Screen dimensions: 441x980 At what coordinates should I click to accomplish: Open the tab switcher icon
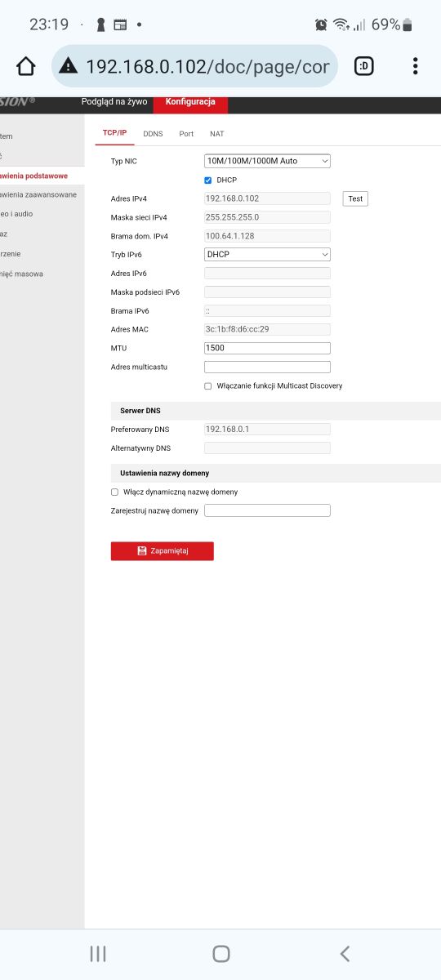coord(364,66)
